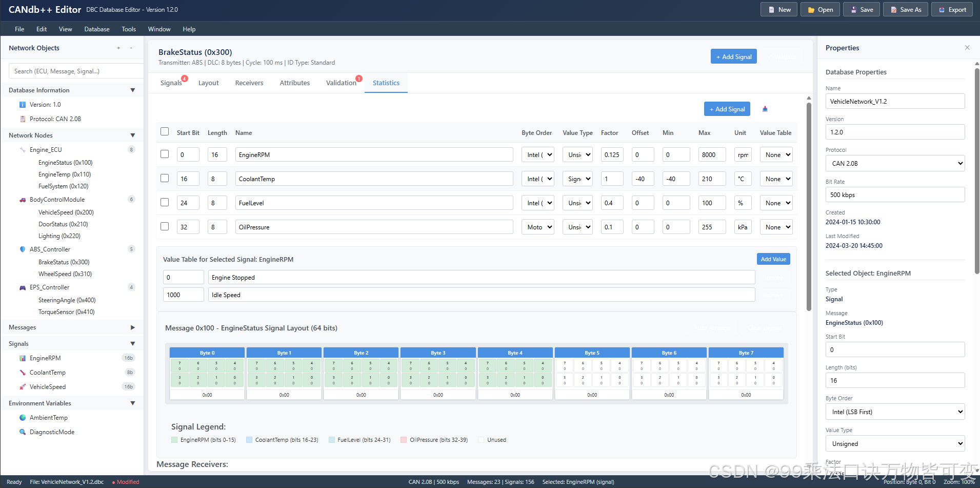Expand the Messages section
980x488 pixels.
133,327
